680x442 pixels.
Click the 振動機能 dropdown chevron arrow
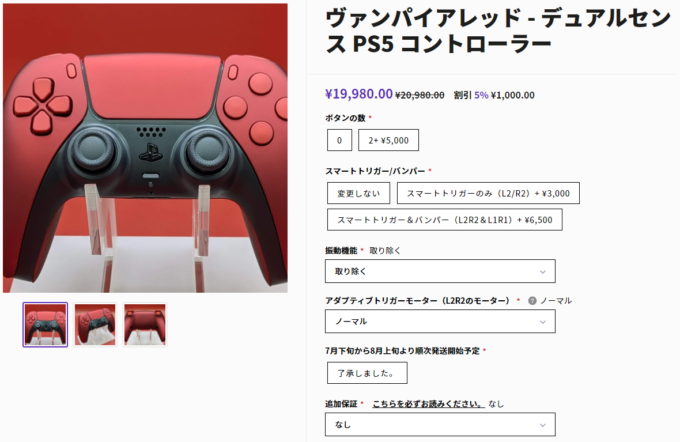(543, 272)
